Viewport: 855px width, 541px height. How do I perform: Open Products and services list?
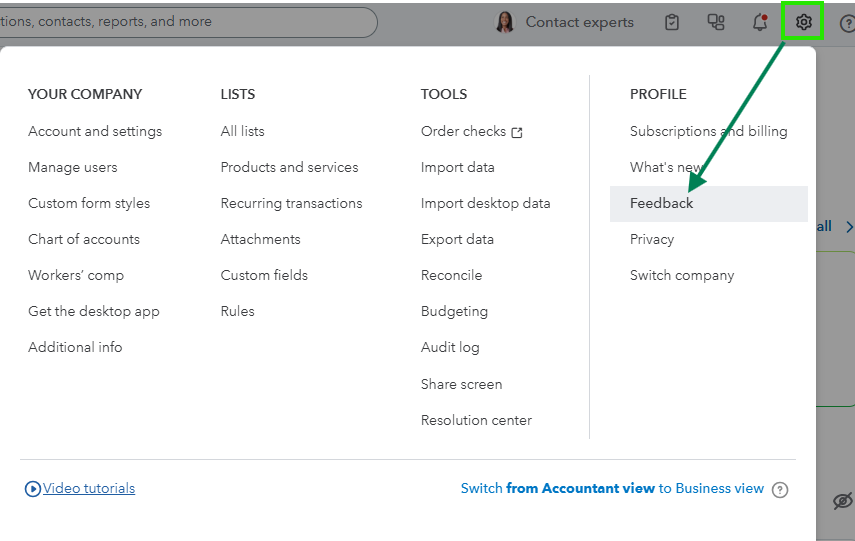(x=289, y=167)
